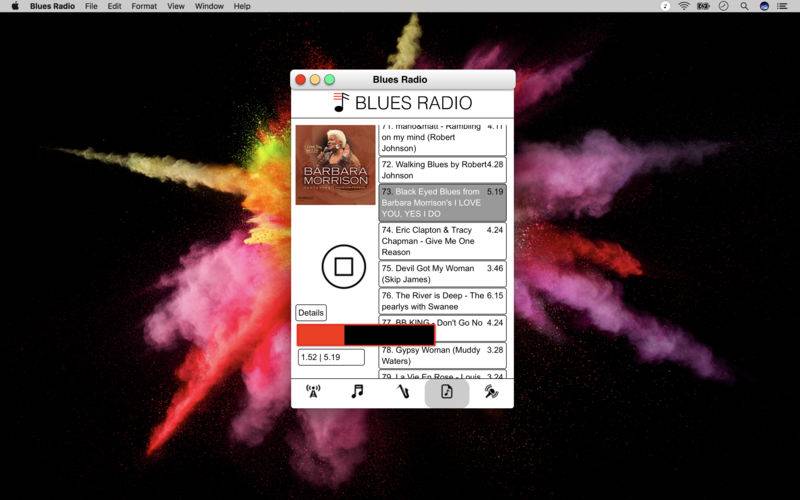
Task: Open the Format menu
Action: (144, 6)
